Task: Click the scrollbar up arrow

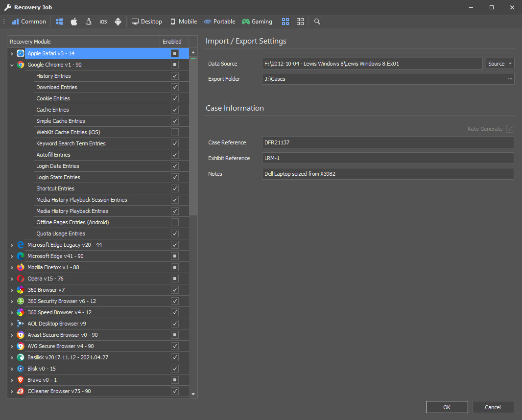Action: pyautogui.click(x=193, y=52)
